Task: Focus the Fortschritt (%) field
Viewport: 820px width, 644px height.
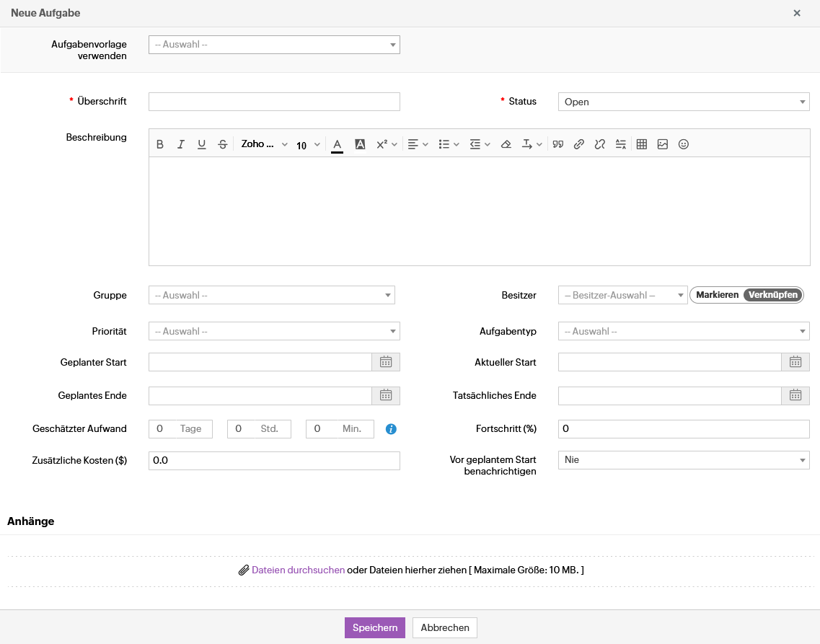Action: point(684,428)
